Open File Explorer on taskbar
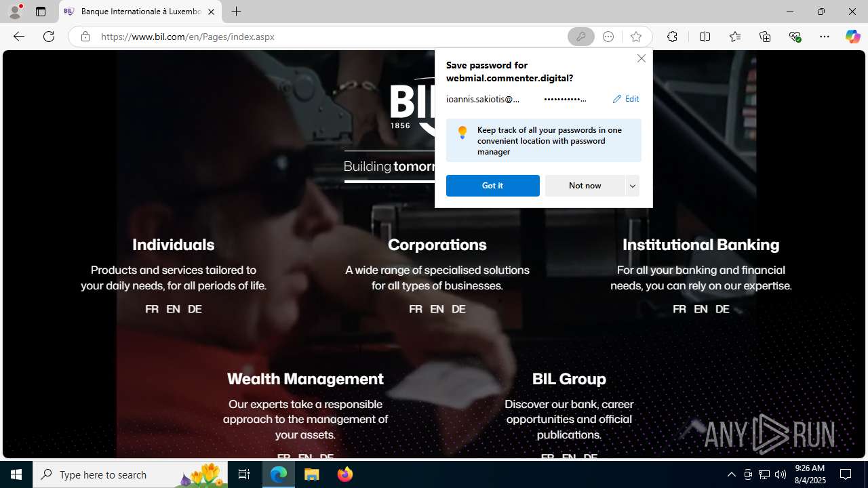 pyautogui.click(x=312, y=474)
